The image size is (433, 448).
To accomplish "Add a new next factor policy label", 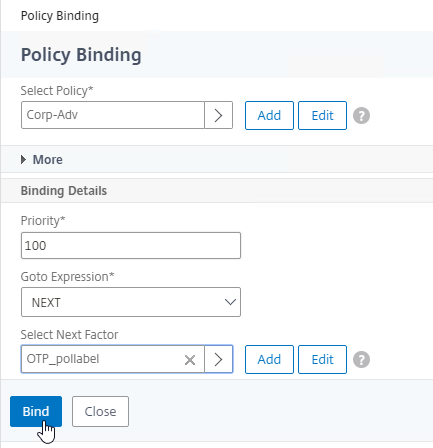I will (269, 359).
